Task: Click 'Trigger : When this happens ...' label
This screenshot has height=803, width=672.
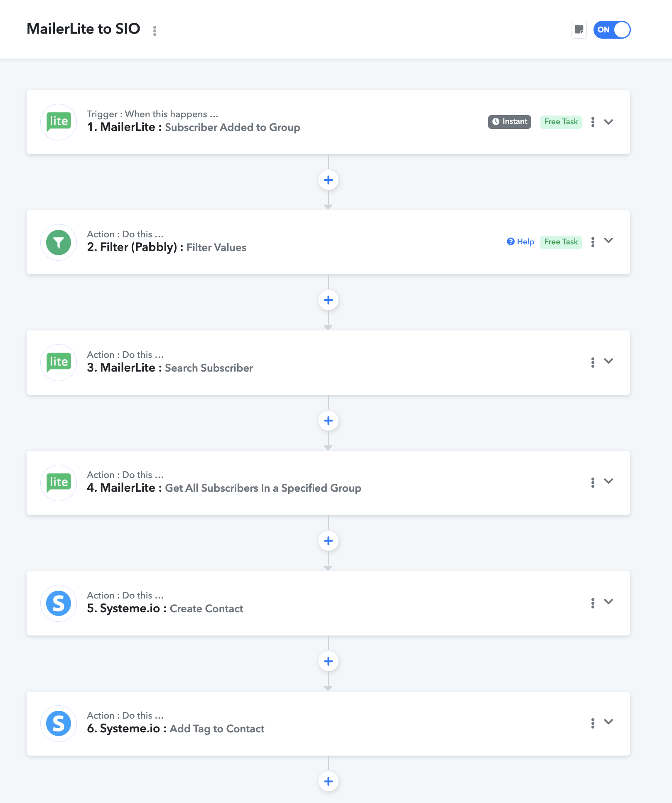Action: (152, 114)
